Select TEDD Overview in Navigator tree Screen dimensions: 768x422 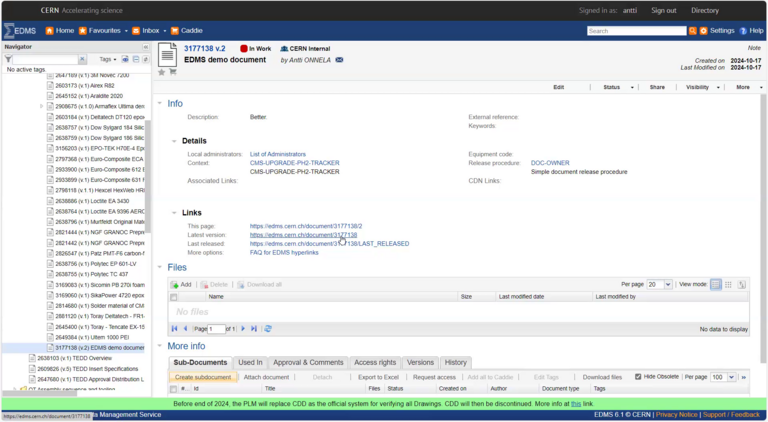(75, 358)
